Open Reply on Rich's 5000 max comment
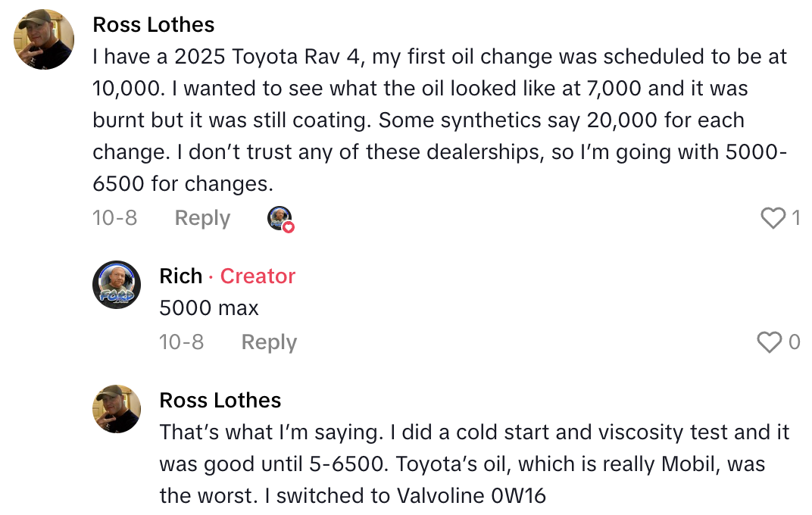Screen dimensions: 812x515 tap(268, 342)
